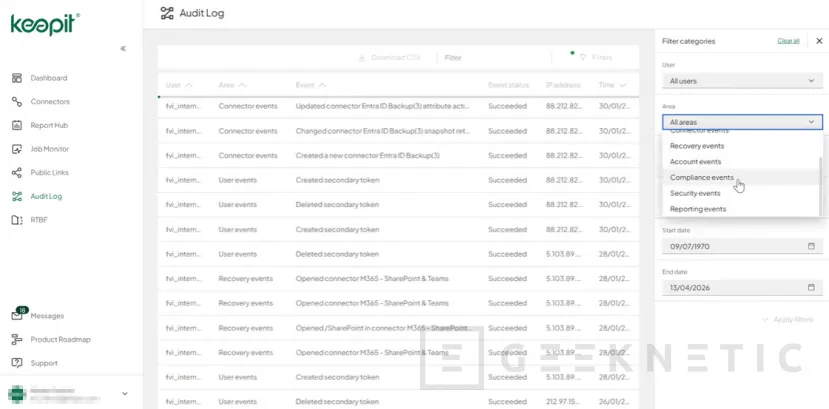Close the Filter categories panel

click(x=819, y=41)
